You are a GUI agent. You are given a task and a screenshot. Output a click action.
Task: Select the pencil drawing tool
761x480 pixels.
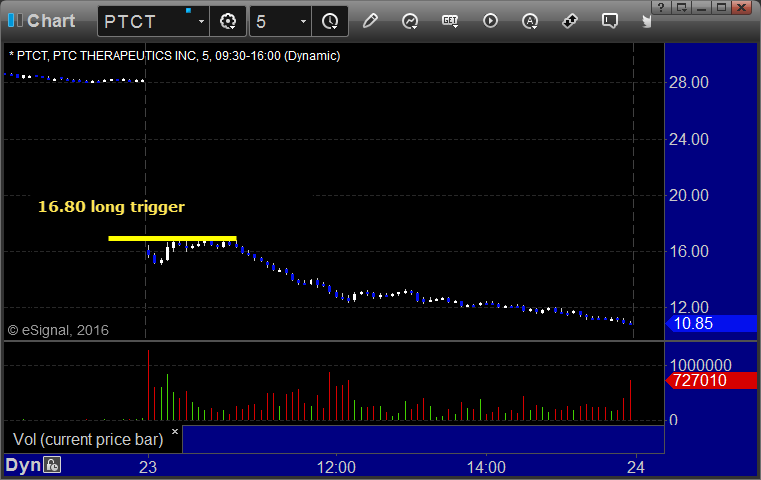point(370,21)
